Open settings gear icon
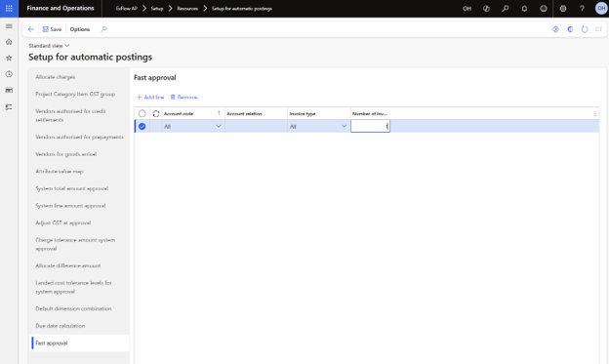This screenshot has width=609, height=364. [563, 8]
